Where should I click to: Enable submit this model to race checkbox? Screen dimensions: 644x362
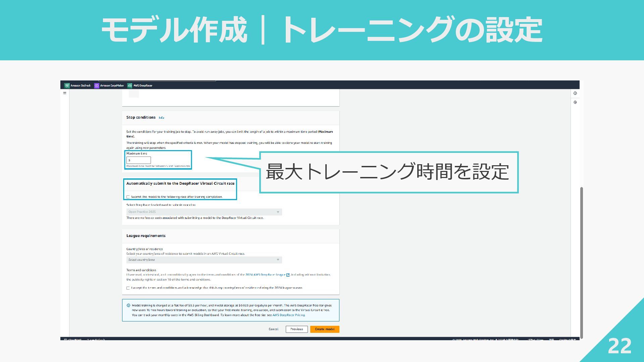click(x=128, y=197)
